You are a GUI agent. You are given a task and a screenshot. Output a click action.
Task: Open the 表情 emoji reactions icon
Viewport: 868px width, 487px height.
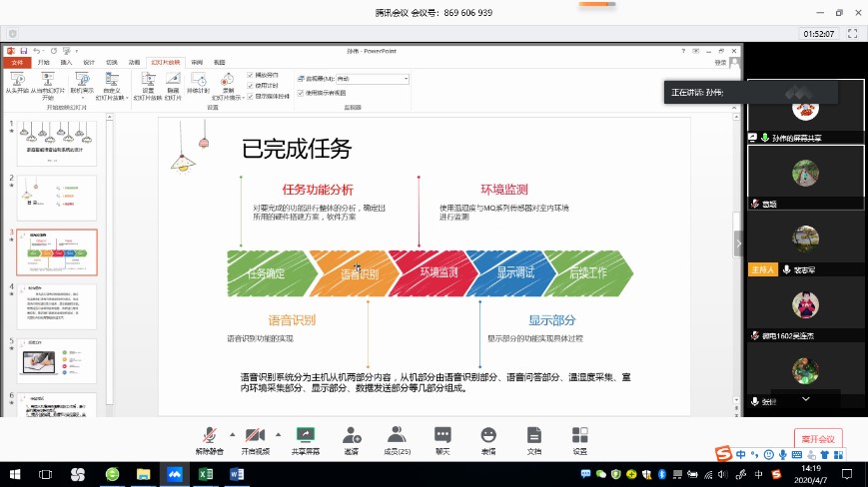click(x=488, y=435)
